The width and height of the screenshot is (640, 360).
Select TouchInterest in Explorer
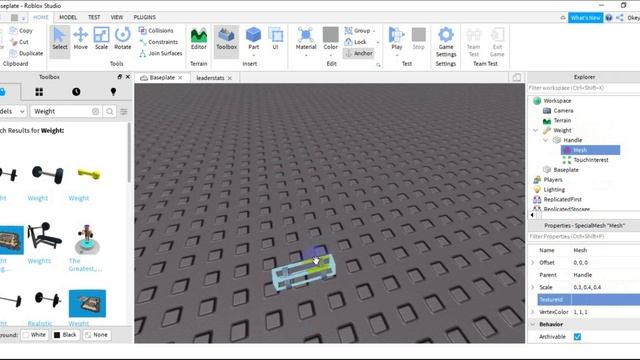coord(591,160)
